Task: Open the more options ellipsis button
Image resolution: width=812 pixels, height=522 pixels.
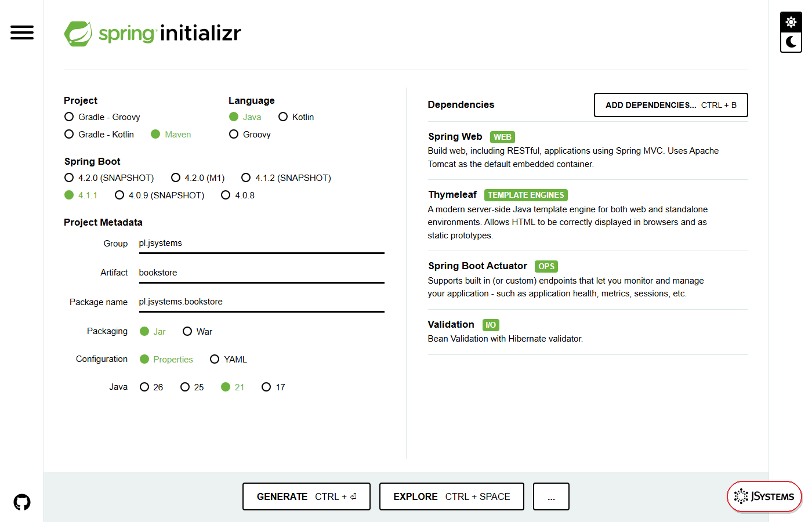Action: pyautogui.click(x=551, y=496)
